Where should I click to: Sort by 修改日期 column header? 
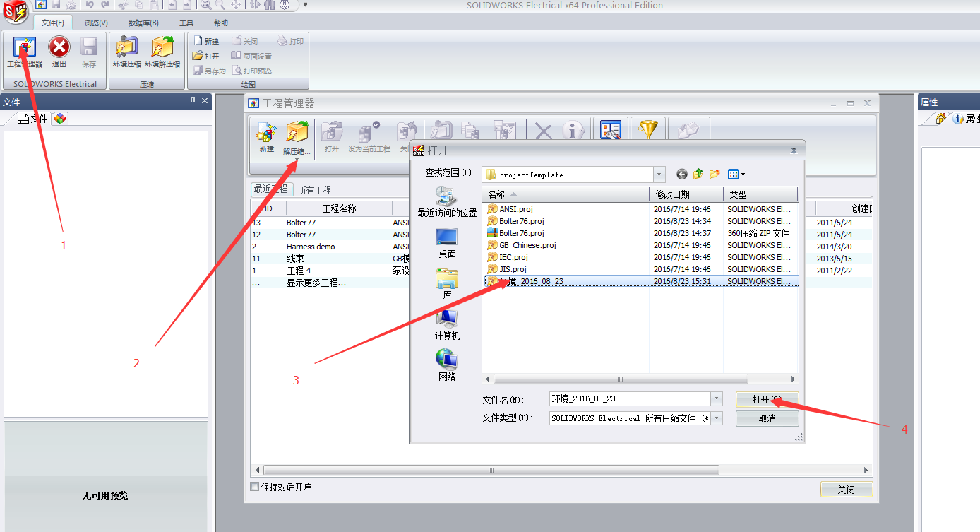coord(686,194)
